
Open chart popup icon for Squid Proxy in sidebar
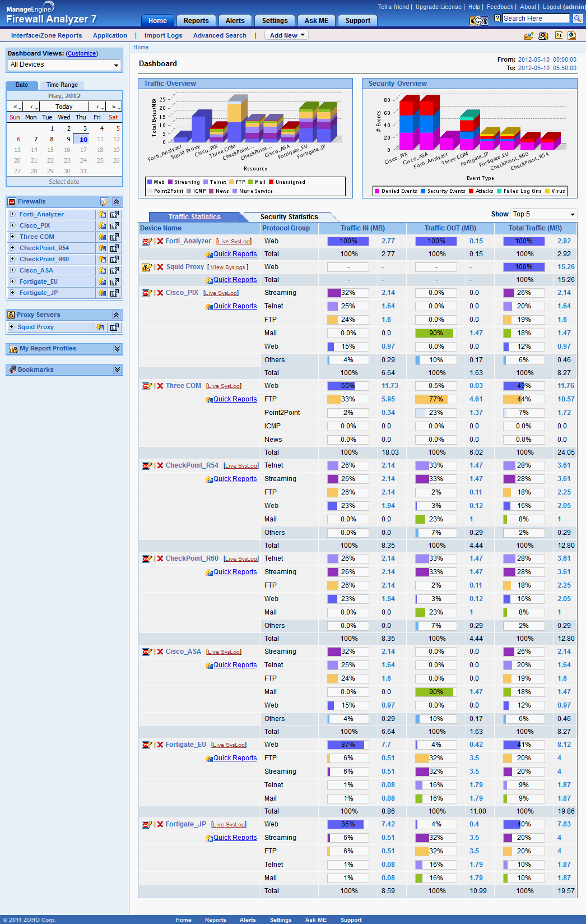point(114,327)
